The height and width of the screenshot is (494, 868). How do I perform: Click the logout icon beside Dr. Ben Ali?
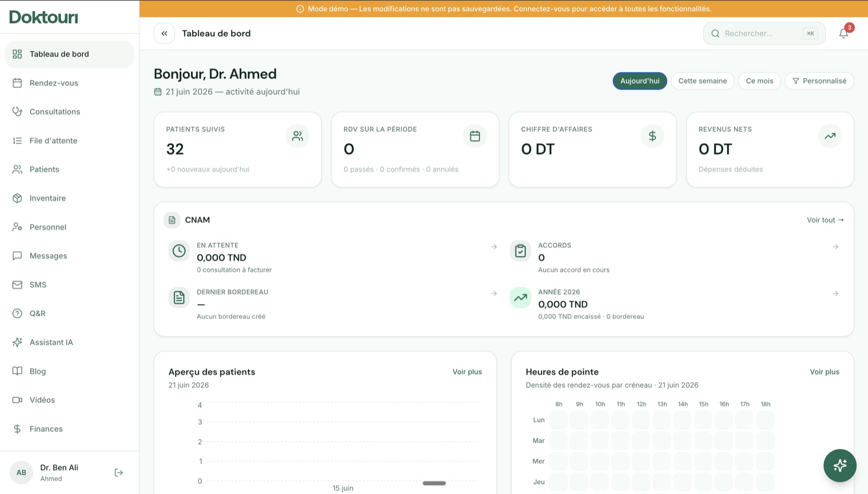(119, 473)
